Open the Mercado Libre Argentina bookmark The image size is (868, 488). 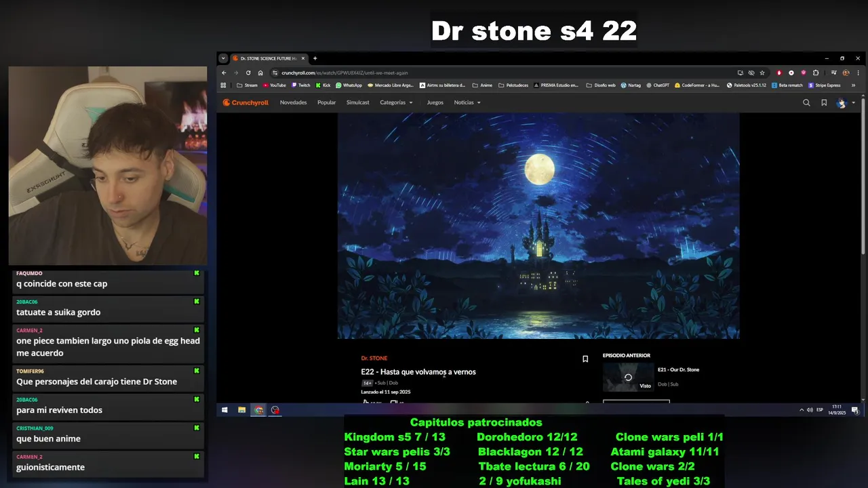click(x=390, y=85)
